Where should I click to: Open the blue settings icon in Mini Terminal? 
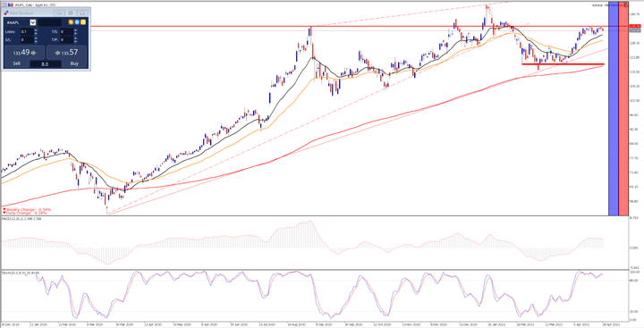(77, 22)
